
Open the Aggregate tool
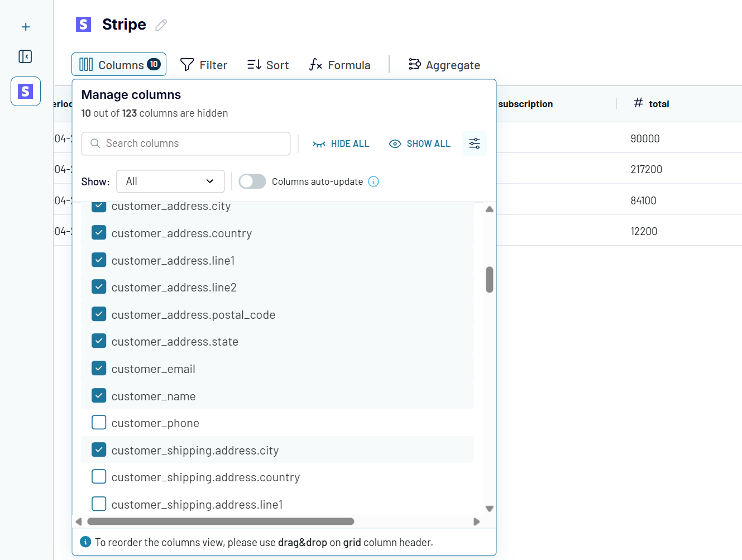[x=444, y=65]
